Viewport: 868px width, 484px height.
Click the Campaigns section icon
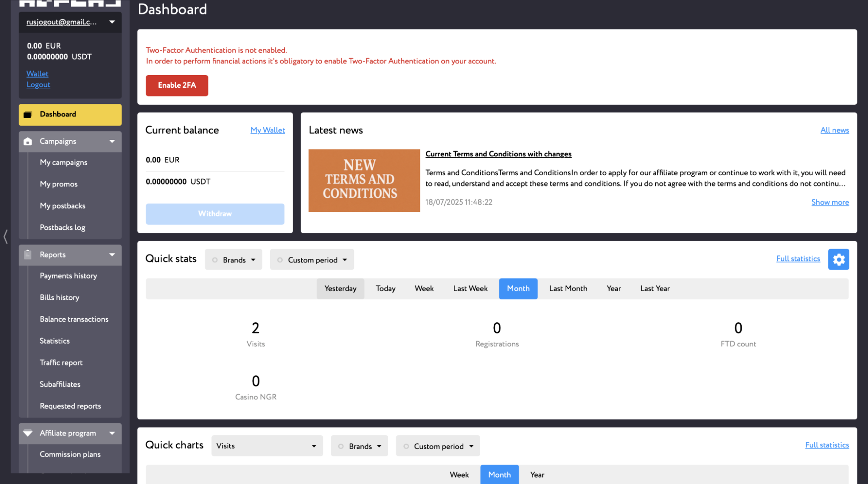pos(28,141)
